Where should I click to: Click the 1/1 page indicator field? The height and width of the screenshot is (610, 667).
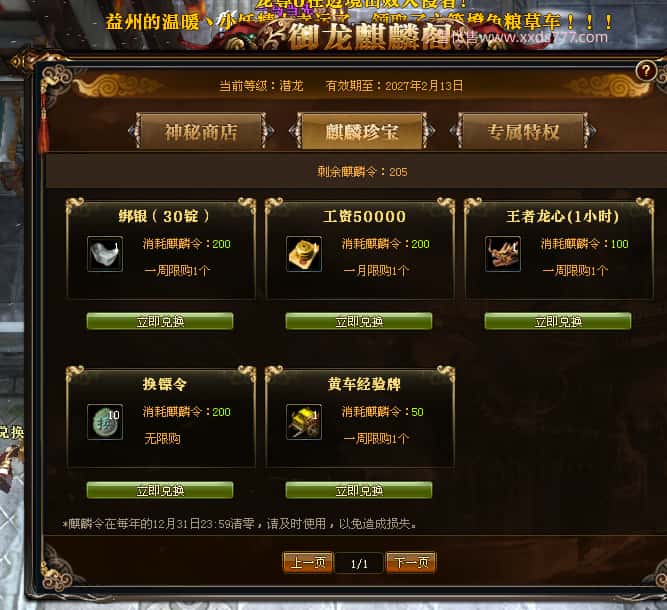pos(359,563)
